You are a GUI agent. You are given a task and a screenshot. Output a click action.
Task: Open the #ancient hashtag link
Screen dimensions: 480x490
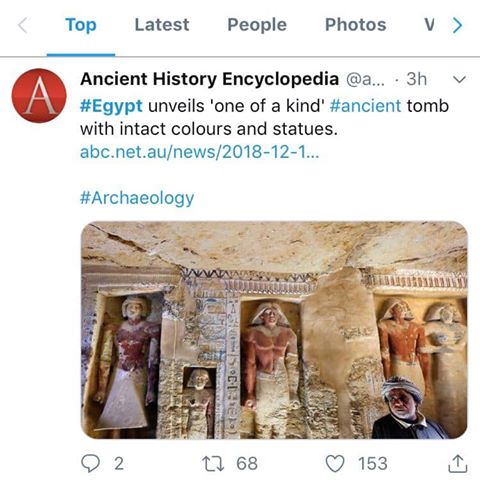365,106
